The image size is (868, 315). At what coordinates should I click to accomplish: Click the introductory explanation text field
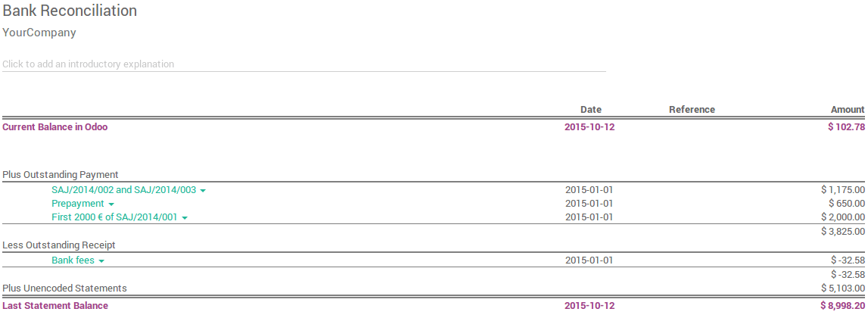(303, 64)
